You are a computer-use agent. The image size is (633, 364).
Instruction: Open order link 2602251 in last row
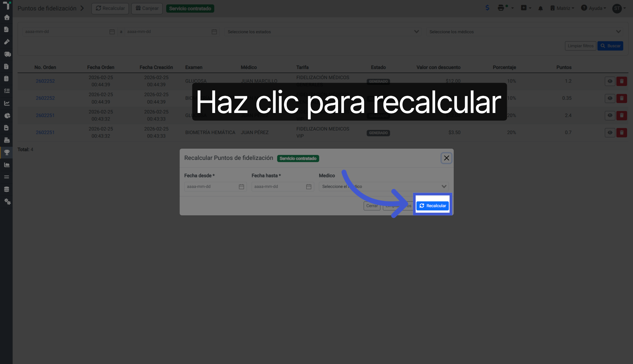pyautogui.click(x=45, y=133)
